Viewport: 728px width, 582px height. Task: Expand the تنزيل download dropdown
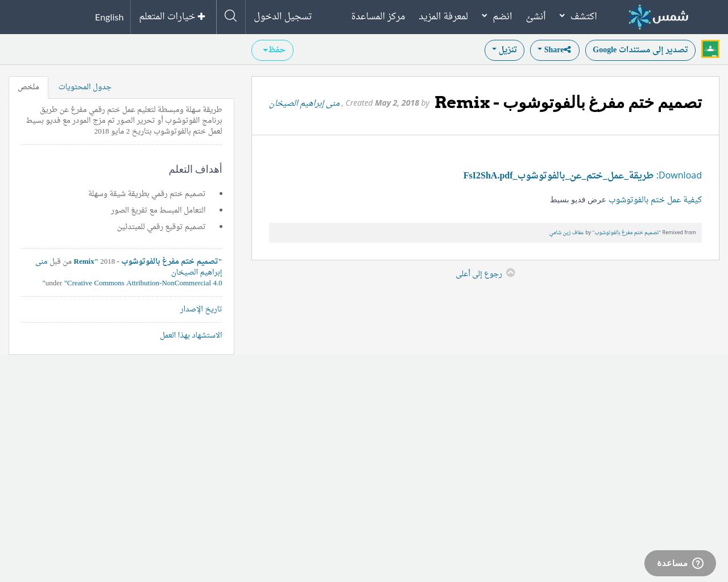tap(504, 50)
